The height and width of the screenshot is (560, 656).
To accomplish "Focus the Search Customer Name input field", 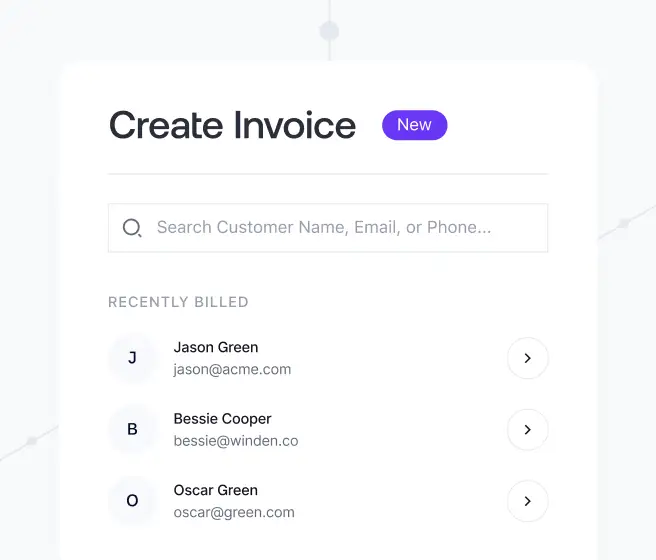I will tap(340, 228).
